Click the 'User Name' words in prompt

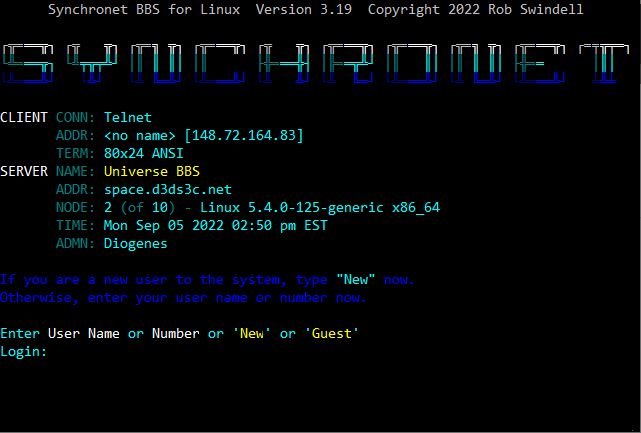(x=84, y=334)
